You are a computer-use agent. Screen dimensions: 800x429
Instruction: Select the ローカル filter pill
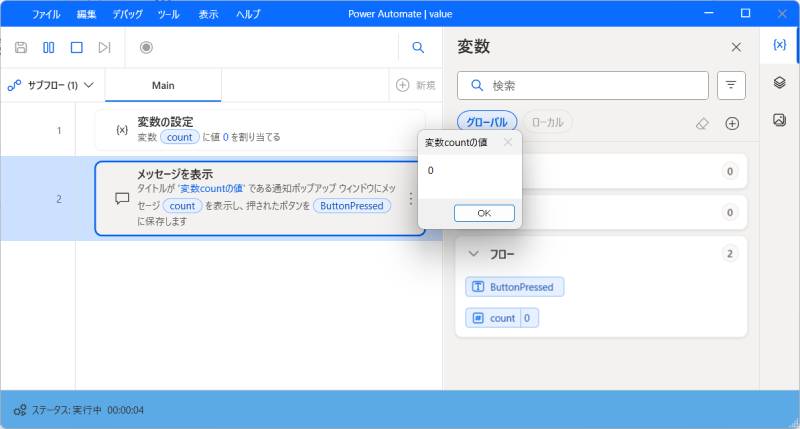click(547, 122)
